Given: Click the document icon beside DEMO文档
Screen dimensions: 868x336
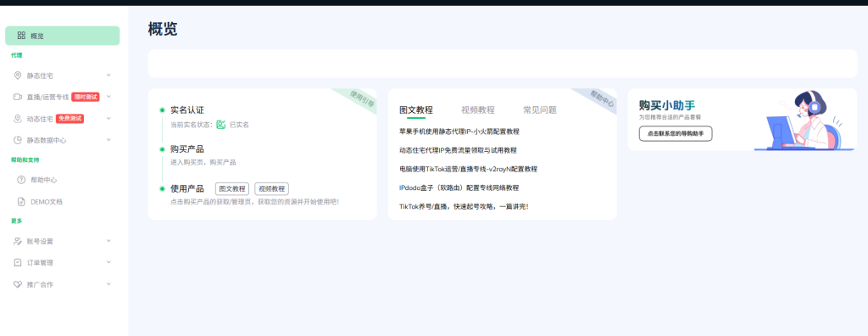Looking at the screenshot, I should coord(21,202).
